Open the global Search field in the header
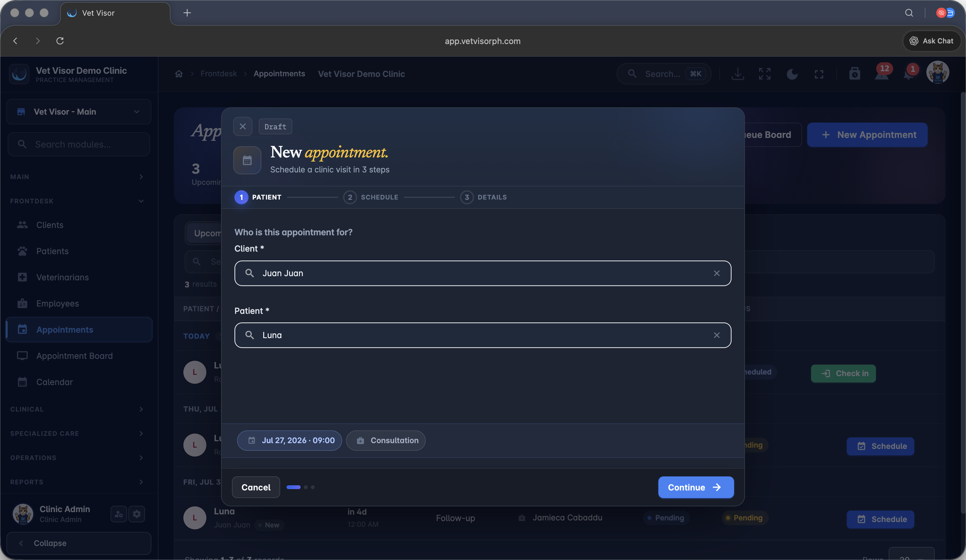966x560 pixels. (x=664, y=74)
